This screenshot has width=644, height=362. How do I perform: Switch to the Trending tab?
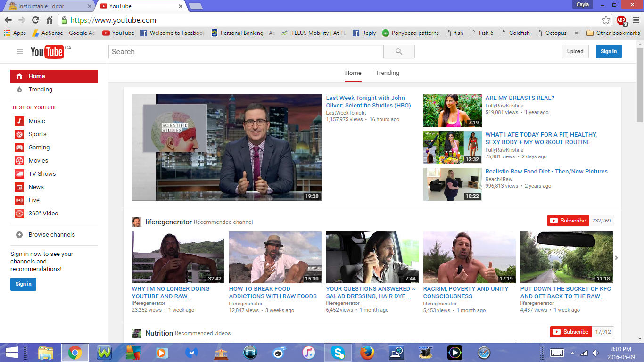pos(388,73)
